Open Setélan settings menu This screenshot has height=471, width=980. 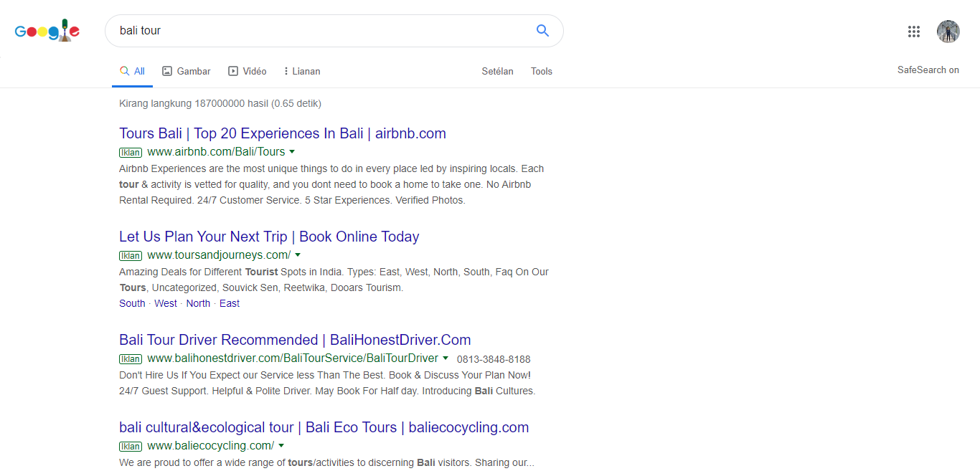coord(497,71)
